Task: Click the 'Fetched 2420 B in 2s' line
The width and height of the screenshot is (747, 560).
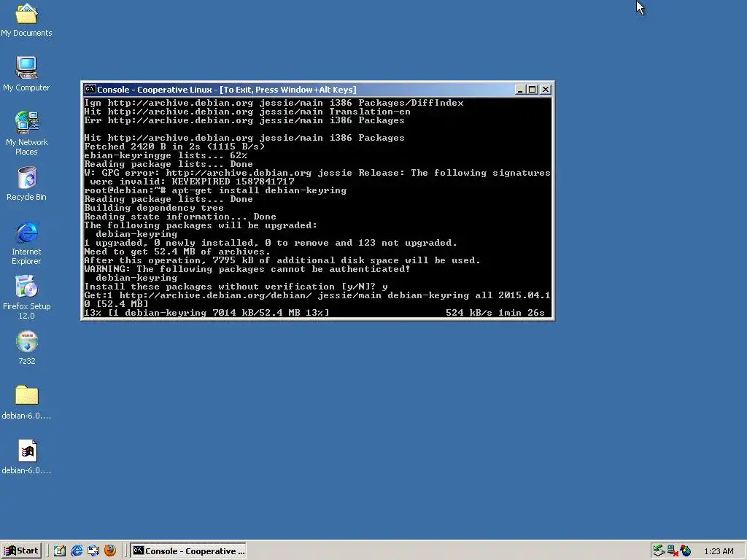Action: tap(174, 147)
